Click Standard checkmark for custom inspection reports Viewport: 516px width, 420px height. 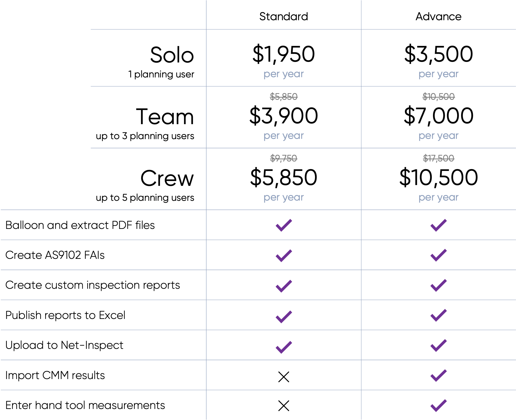click(x=284, y=286)
